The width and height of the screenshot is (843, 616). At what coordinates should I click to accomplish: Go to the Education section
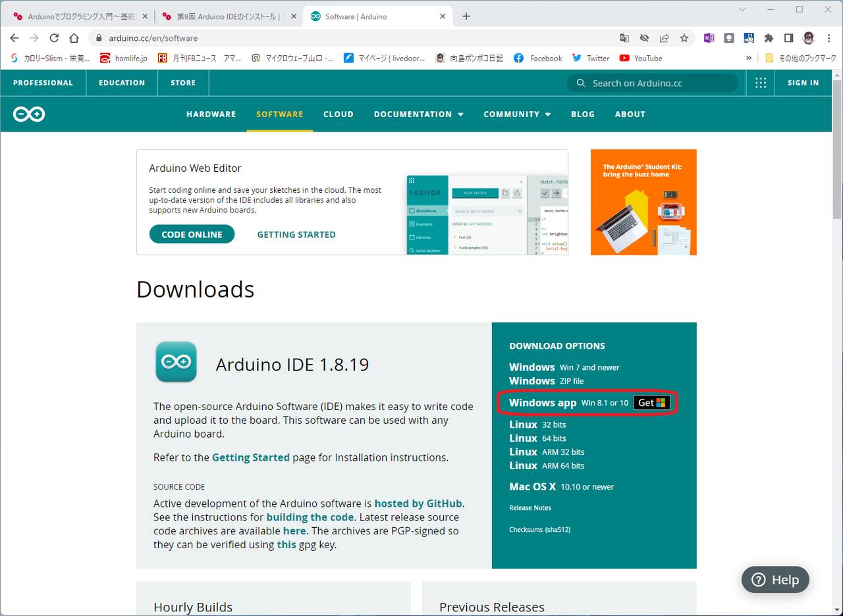coord(122,83)
